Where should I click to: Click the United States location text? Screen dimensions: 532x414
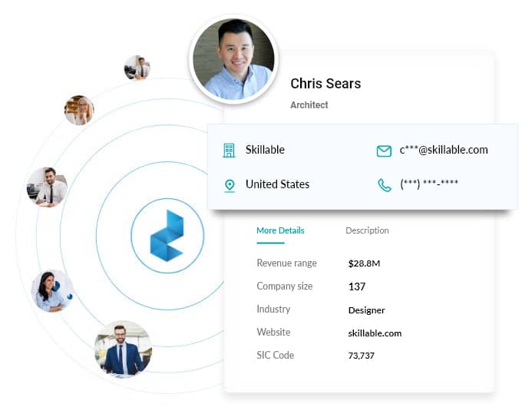[278, 184]
